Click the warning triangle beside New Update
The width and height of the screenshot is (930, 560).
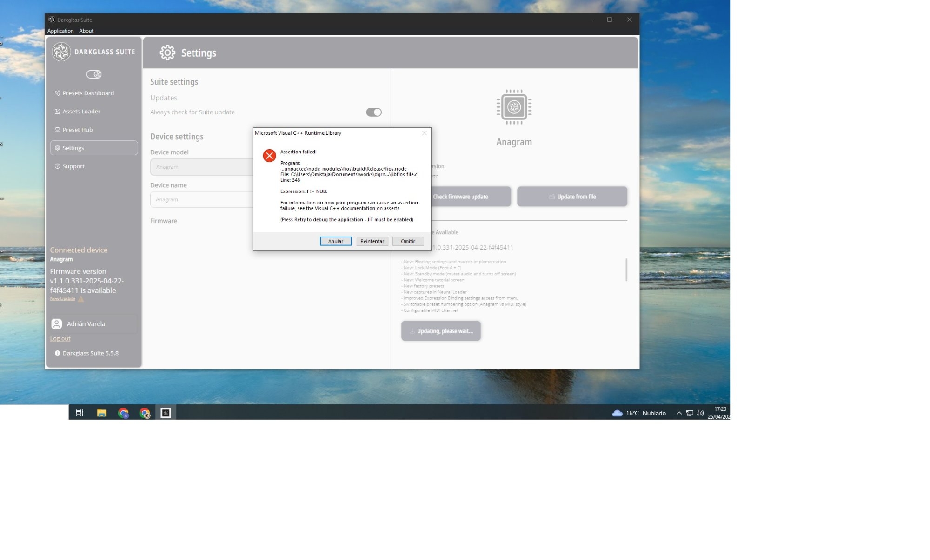click(81, 299)
